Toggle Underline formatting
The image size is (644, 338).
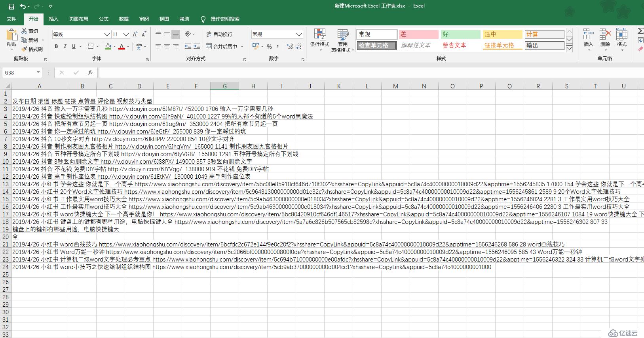pos(74,46)
